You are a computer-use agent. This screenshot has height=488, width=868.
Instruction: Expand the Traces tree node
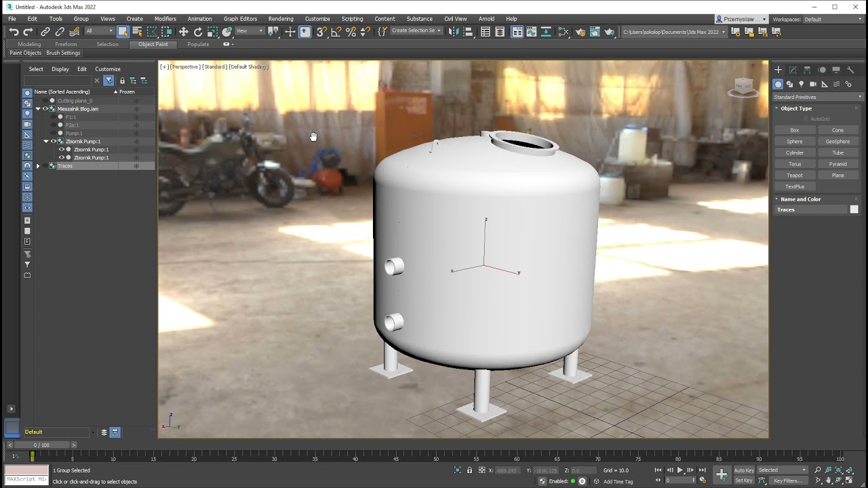[38, 166]
